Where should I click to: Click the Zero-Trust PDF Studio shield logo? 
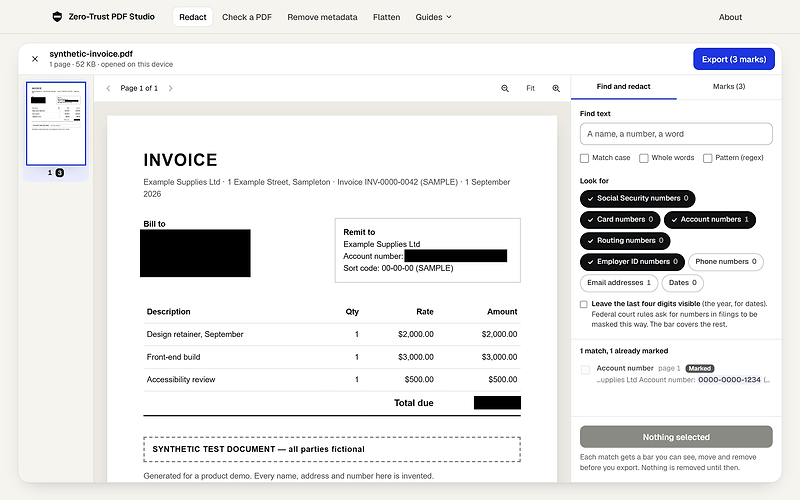tap(57, 17)
